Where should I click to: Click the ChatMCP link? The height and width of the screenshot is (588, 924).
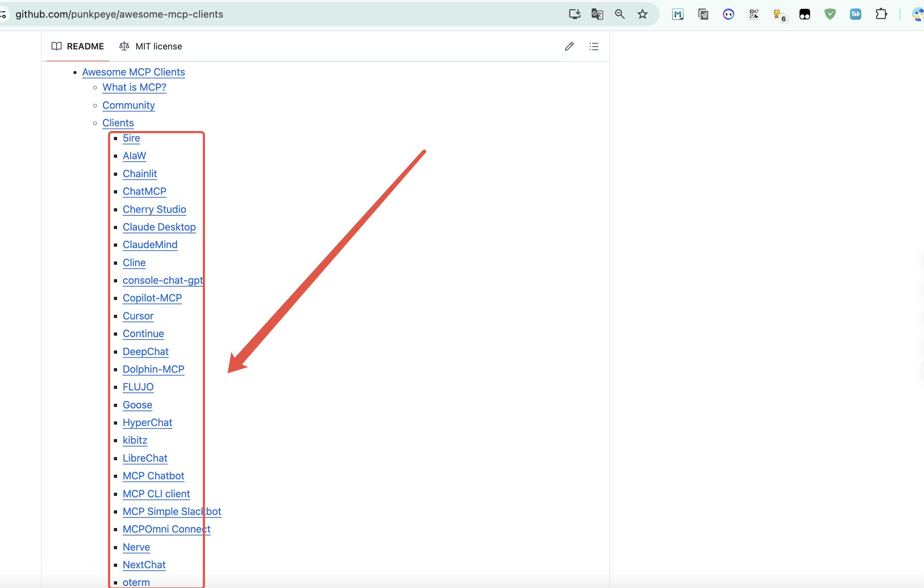pos(145,192)
